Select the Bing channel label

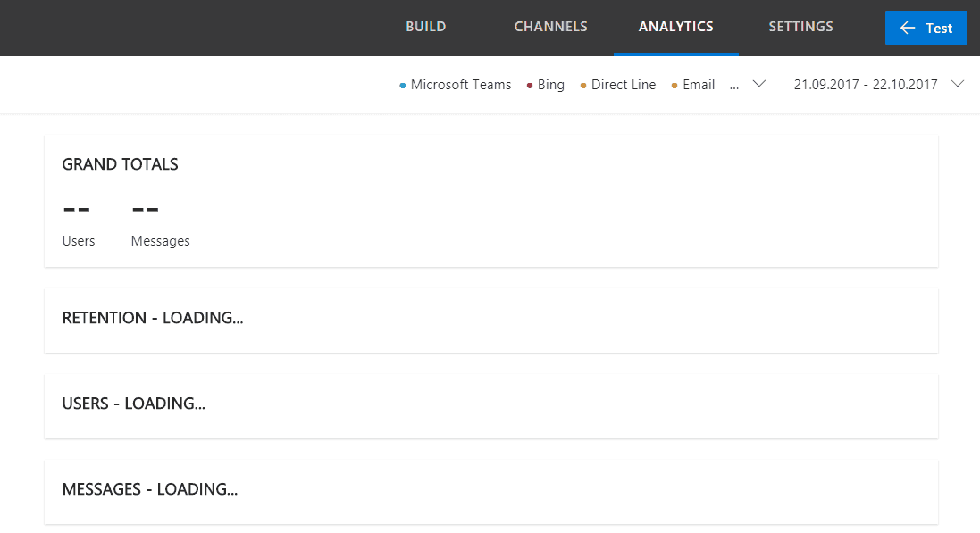tap(551, 85)
